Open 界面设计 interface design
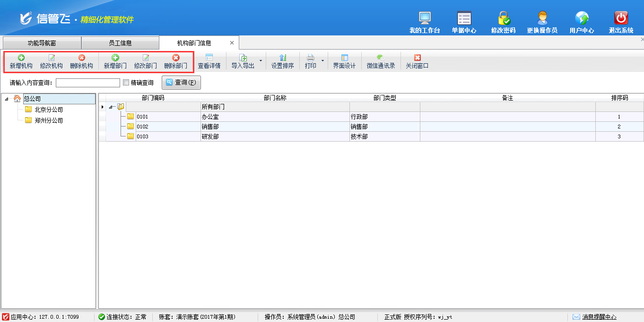This screenshot has width=644, height=322. click(344, 61)
